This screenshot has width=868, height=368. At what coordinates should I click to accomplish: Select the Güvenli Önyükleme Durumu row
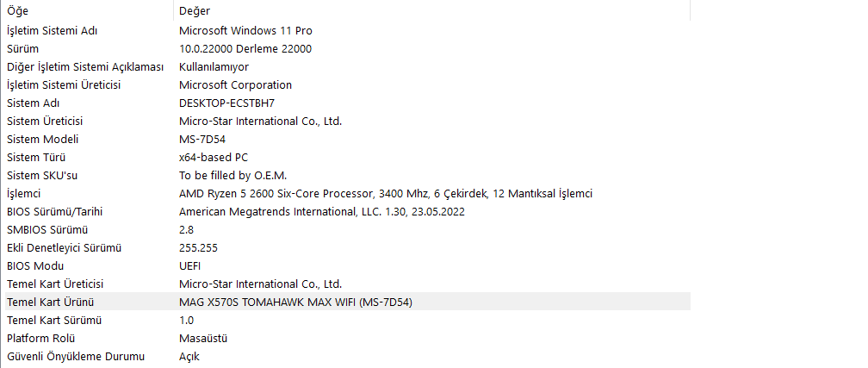348,356
